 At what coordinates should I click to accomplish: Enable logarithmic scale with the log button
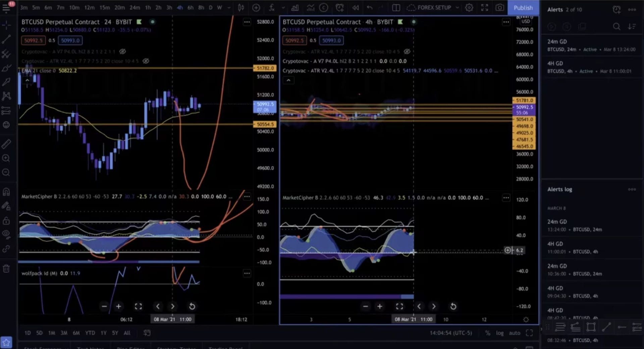click(500, 333)
